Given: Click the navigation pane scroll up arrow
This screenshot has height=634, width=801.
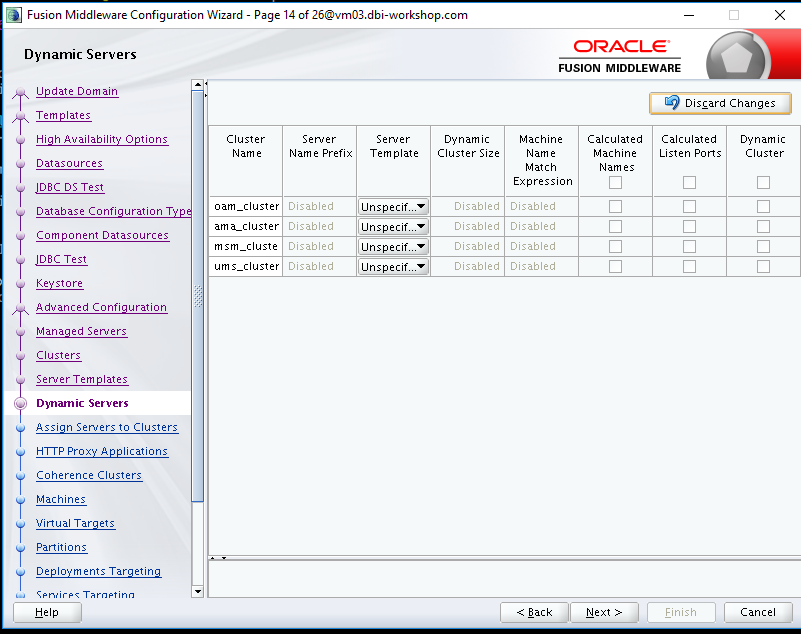Looking at the screenshot, I should [x=198, y=85].
